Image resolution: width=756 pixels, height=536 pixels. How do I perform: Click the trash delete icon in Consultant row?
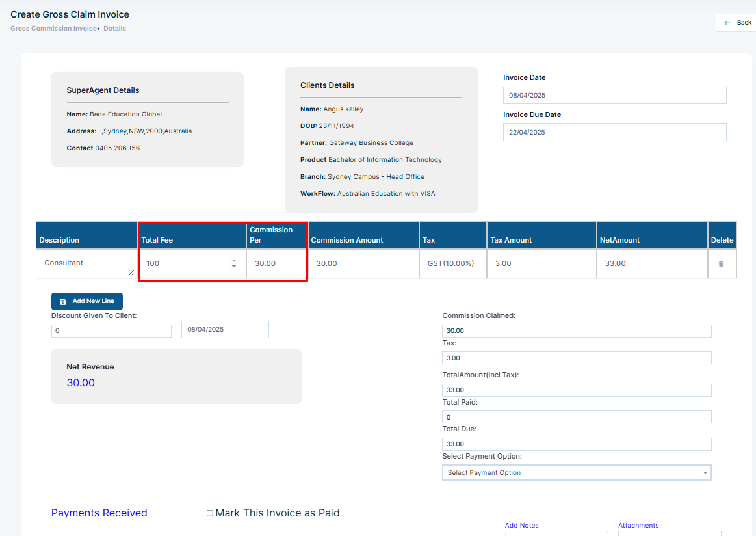(721, 264)
